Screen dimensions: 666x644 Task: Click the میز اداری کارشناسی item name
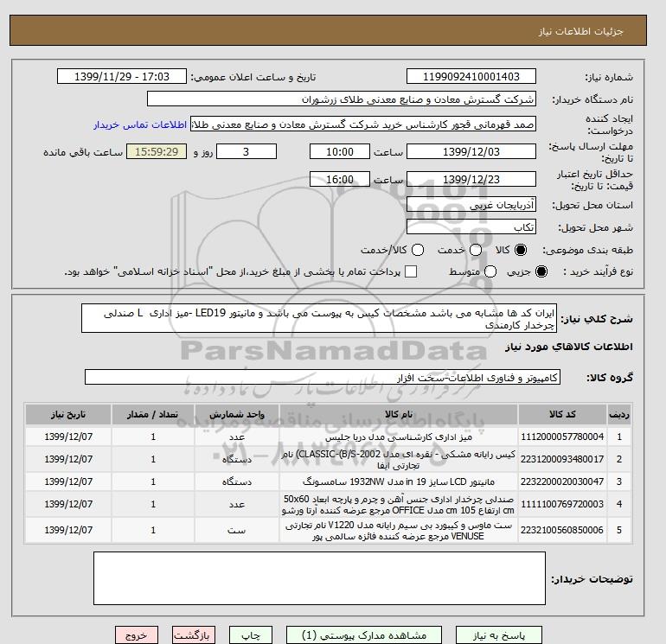point(399,437)
